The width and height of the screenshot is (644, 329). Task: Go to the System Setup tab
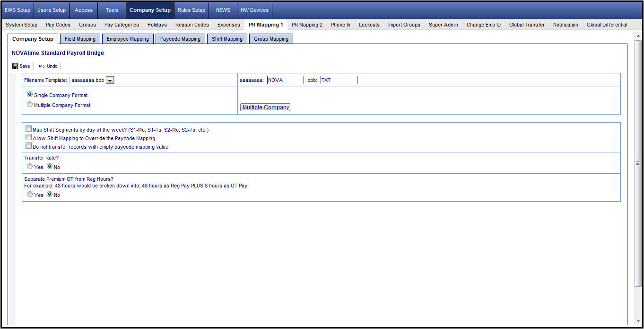point(22,25)
